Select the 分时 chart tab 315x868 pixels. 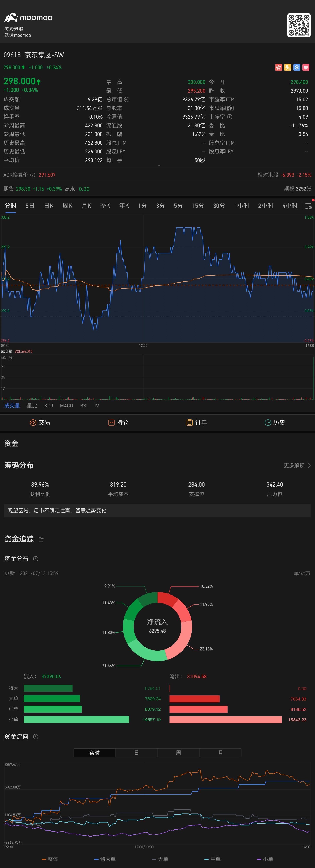[x=10, y=206]
